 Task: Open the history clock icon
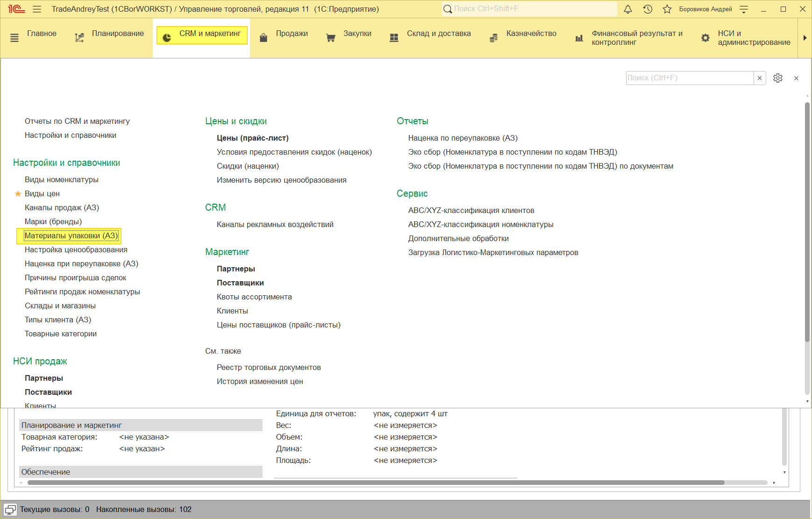click(x=648, y=9)
